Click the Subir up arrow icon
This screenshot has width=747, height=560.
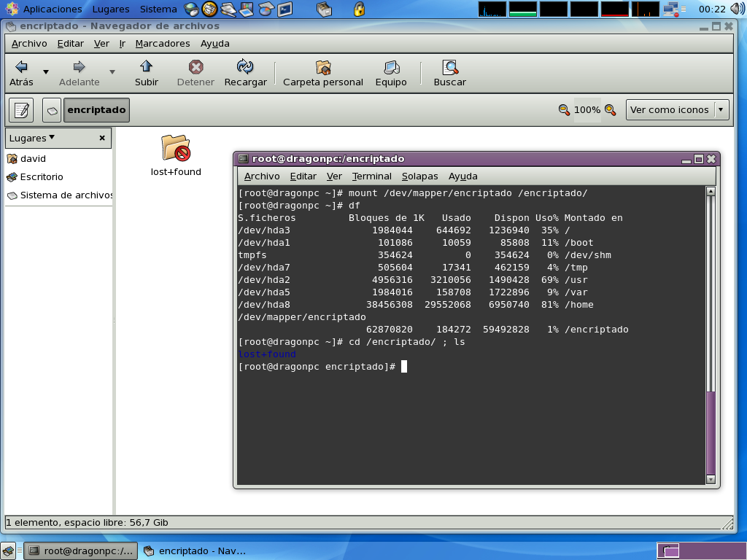click(146, 67)
